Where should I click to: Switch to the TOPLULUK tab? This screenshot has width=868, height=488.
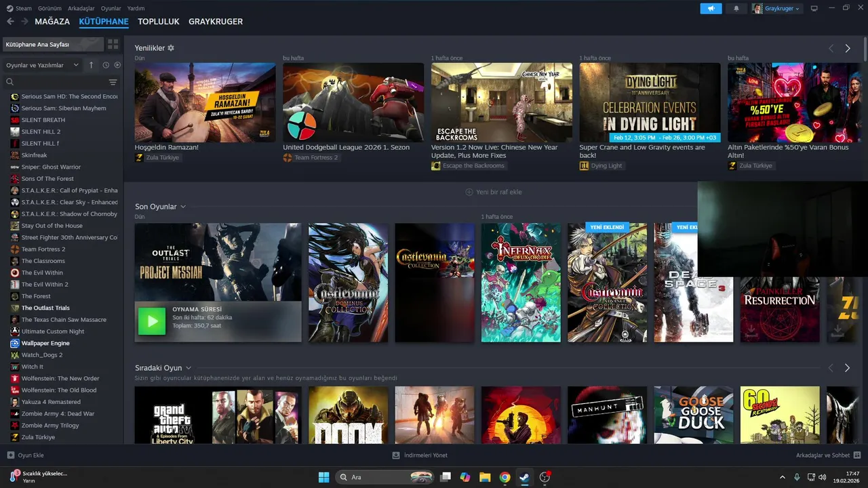[x=159, y=22]
